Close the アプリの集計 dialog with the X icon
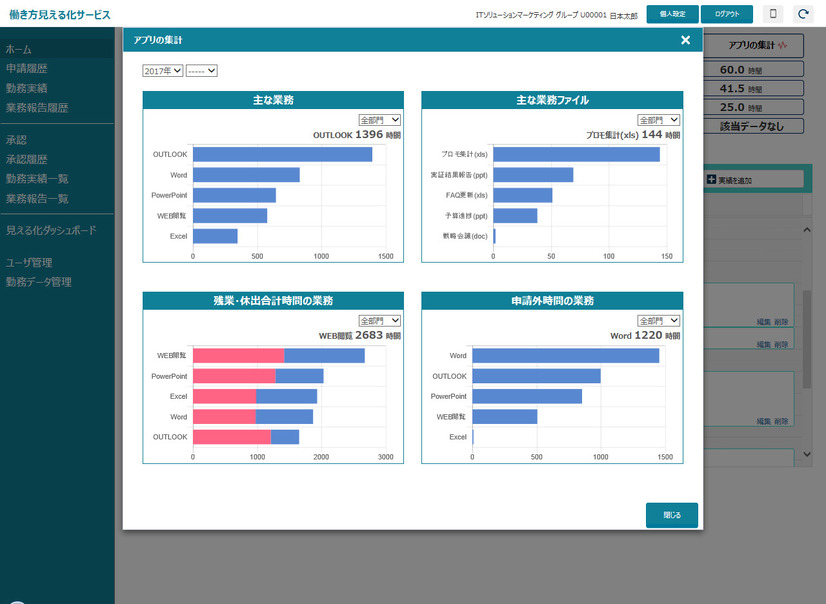Screen dimensions: 826x604 pos(685,40)
